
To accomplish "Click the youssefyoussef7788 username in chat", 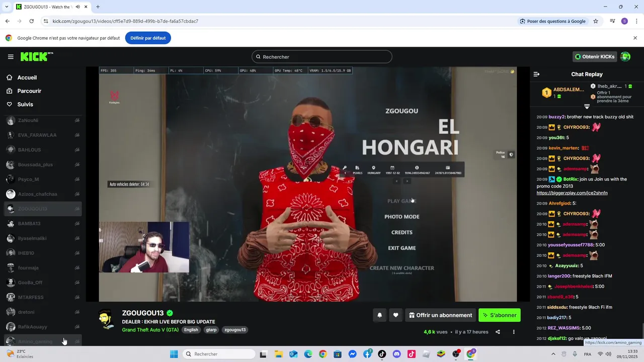I will (571, 245).
